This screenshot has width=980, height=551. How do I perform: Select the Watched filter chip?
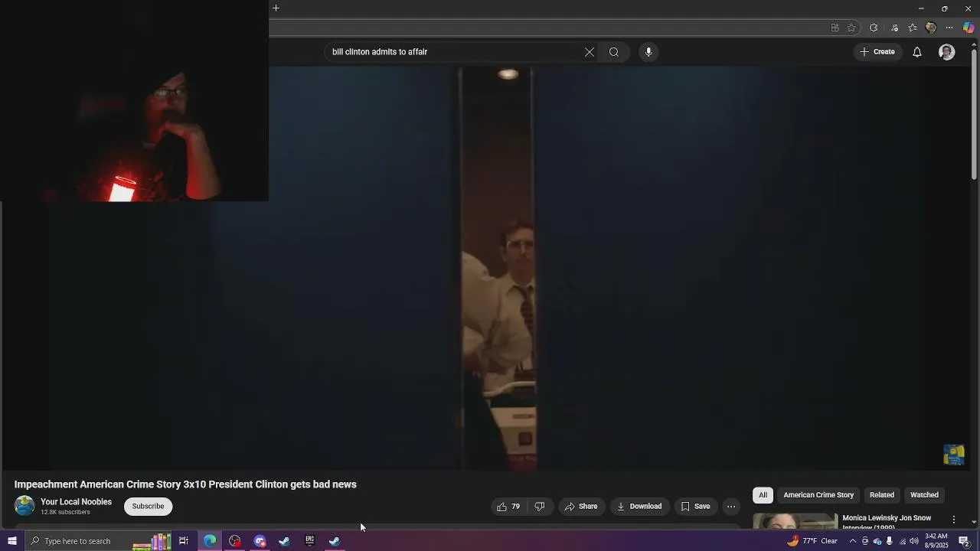click(x=924, y=495)
